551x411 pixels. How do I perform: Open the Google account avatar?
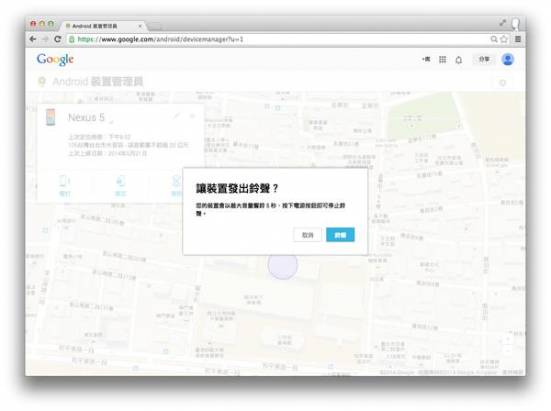coord(507,59)
